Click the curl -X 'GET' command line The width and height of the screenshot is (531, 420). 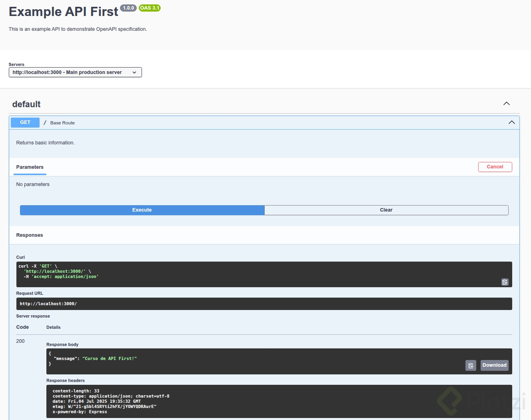click(x=38, y=266)
